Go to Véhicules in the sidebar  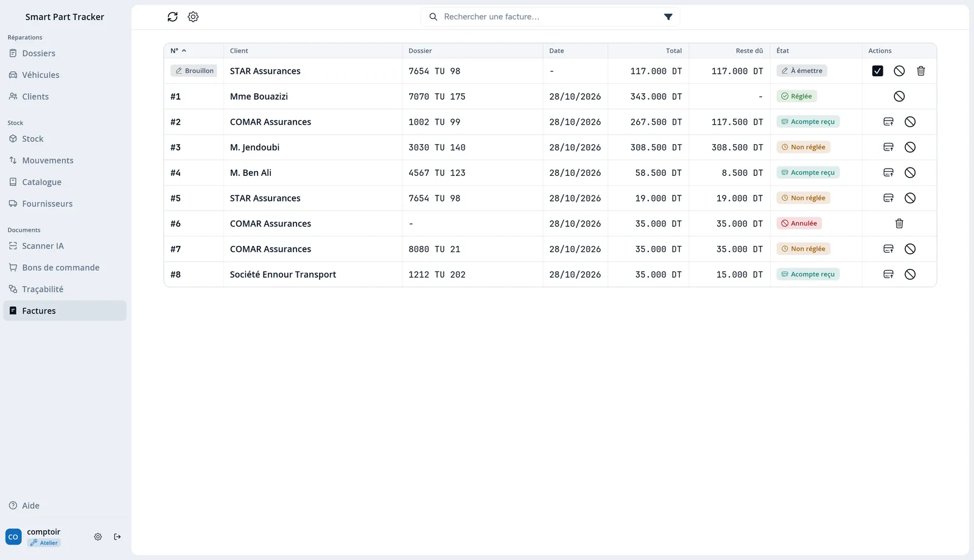click(x=65, y=75)
